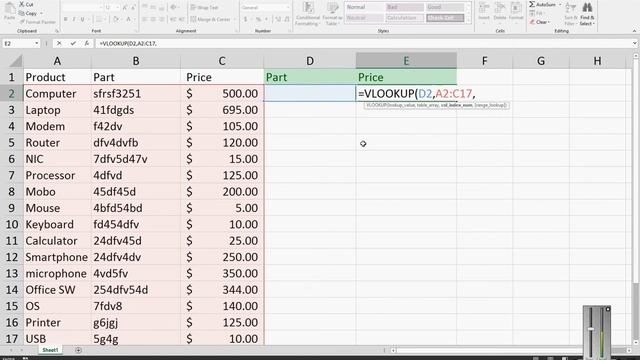Click the Font Color letter A icon

[128, 19]
